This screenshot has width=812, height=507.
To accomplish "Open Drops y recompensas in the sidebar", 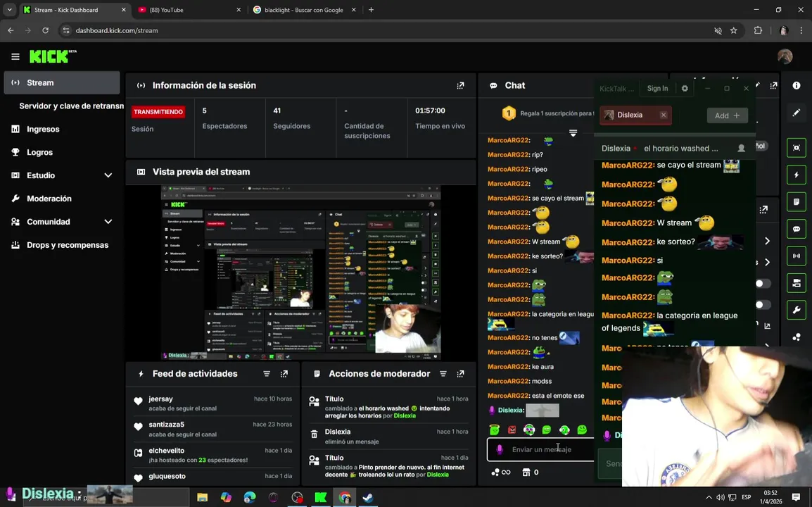I will click(68, 245).
